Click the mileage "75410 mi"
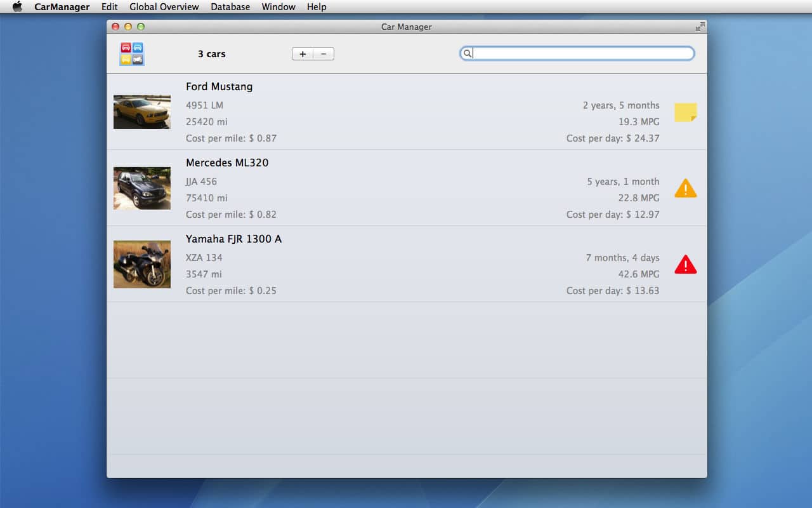Image resolution: width=812 pixels, height=508 pixels. pos(206,198)
